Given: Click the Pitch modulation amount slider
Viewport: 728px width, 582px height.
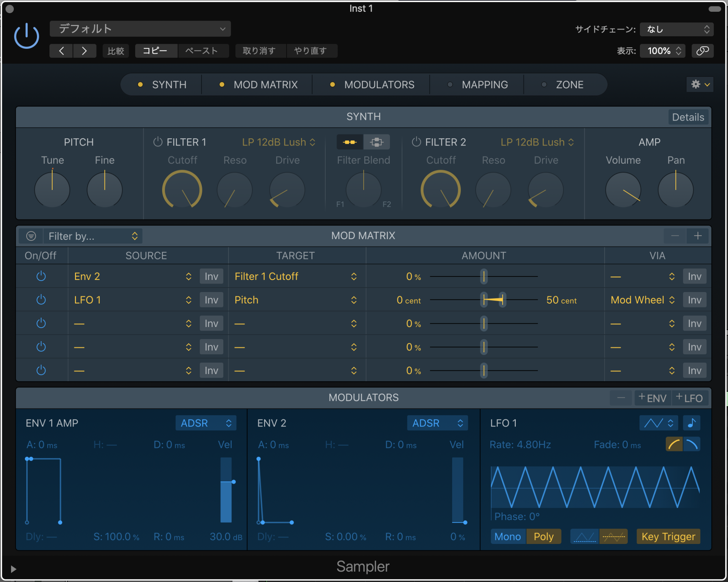Looking at the screenshot, I should click(492, 300).
